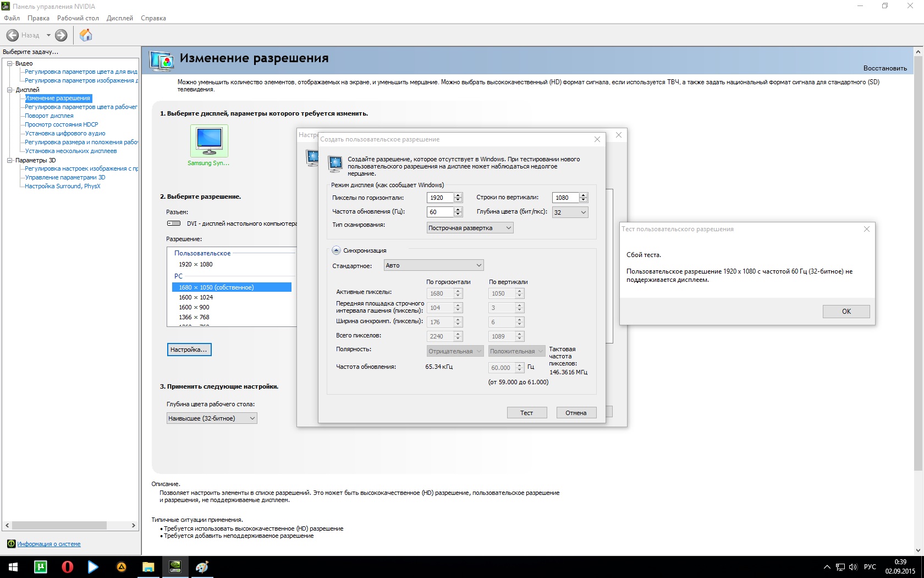Open the Тип сканирования dropdown
This screenshot has width=924, height=578.
coord(470,228)
